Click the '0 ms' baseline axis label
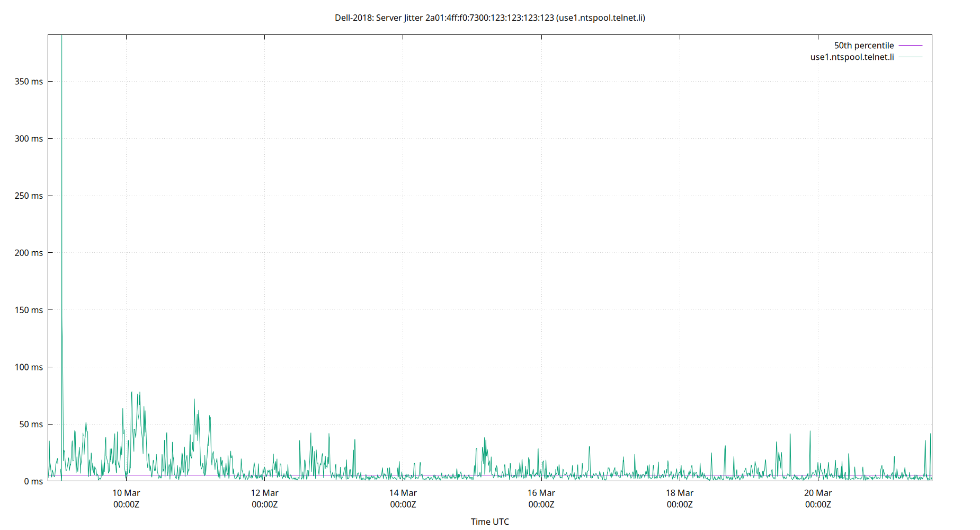The height and width of the screenshot is (530, 980). (x=33, y=481)
